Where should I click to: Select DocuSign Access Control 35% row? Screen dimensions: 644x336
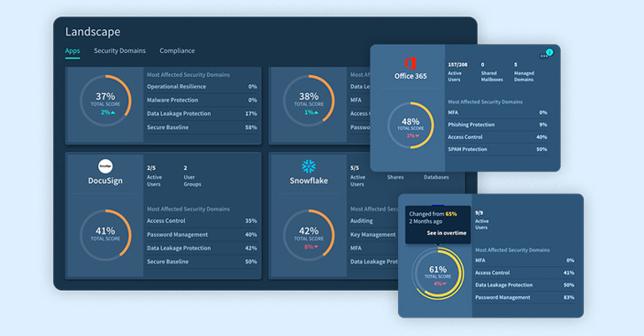point(202,221)
